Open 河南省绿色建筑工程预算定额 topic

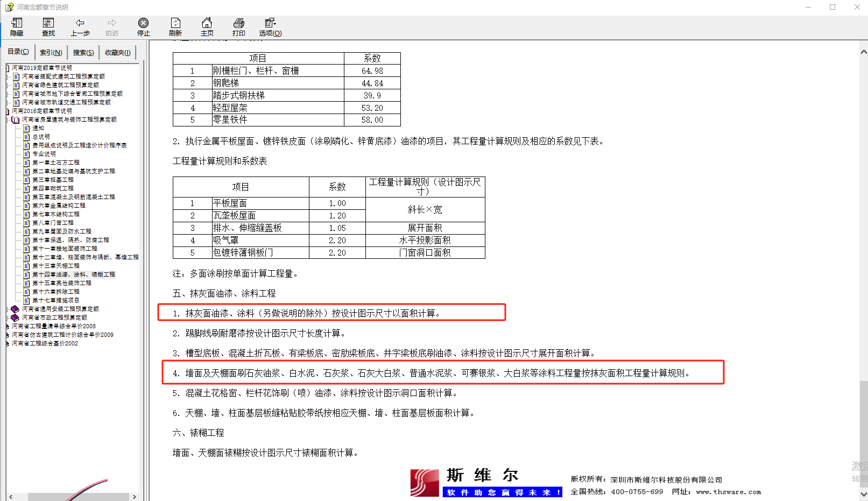pyautogui.click(x=60, y=85)
